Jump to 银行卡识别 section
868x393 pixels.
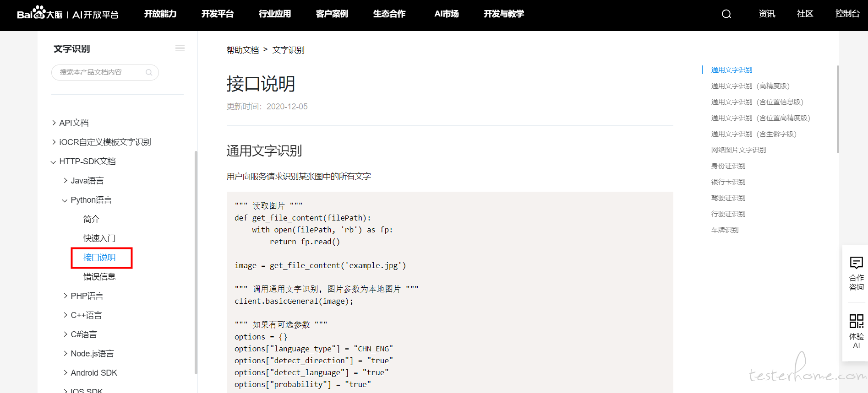click(x=728, y=182)
